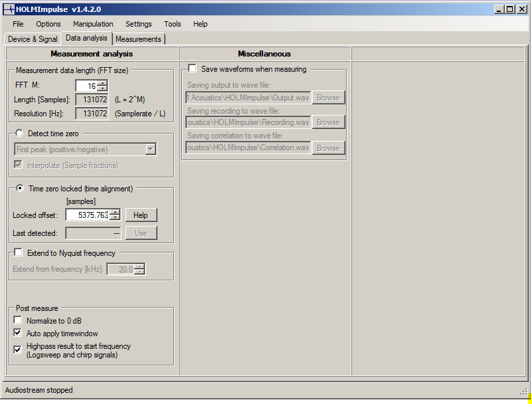This screenshot has width=532, height=404.
Task: Open the Options menu
Action: coord(48,24)
